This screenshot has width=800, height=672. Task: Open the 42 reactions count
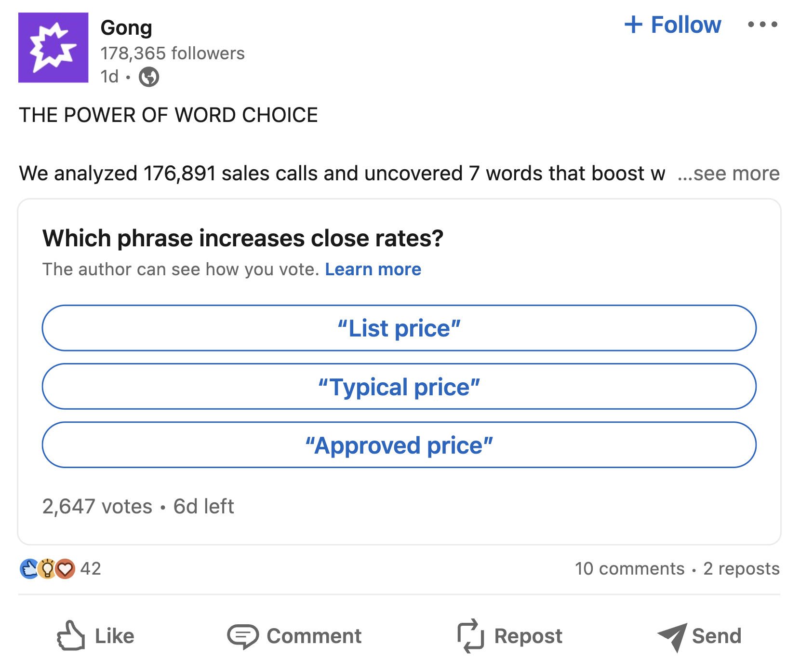point(91,569)
